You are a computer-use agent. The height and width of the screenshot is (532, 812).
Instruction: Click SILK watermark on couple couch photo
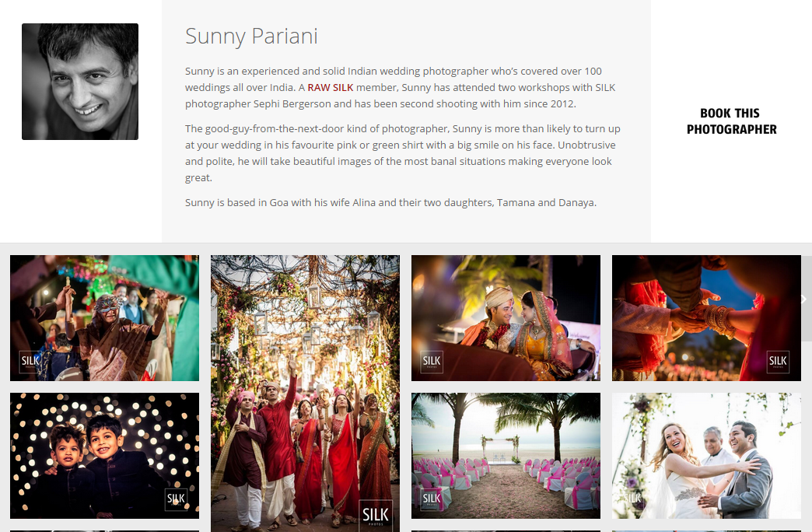point(432,362)
